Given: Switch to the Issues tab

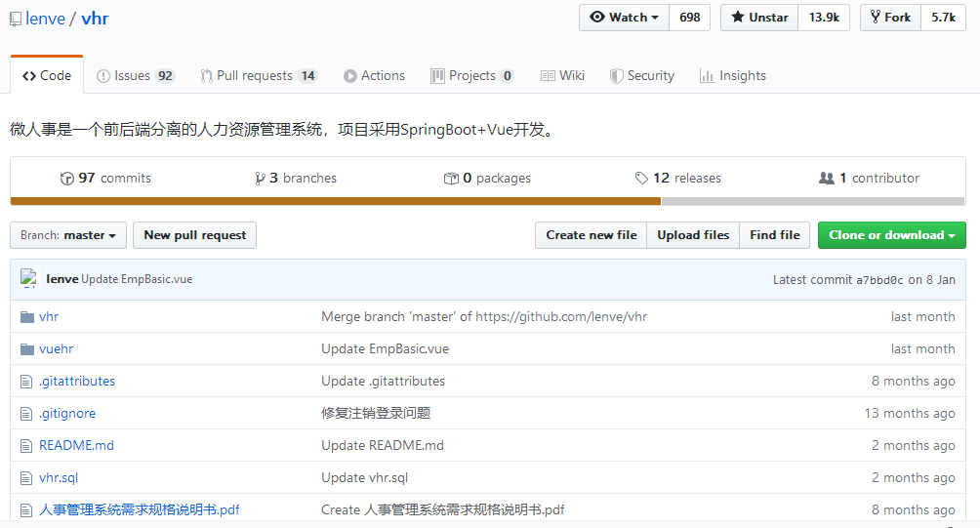Looking at the screenshot, I should click(x=136, y=75).
